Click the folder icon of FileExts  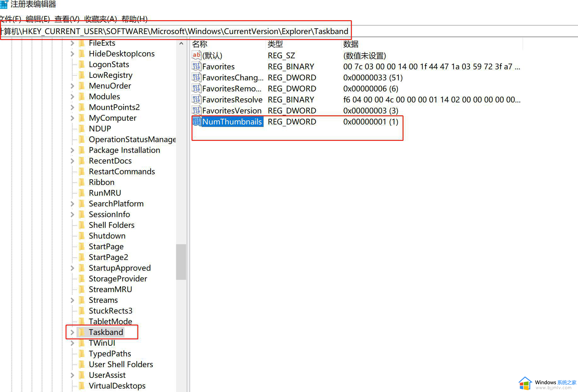(82, 43)
